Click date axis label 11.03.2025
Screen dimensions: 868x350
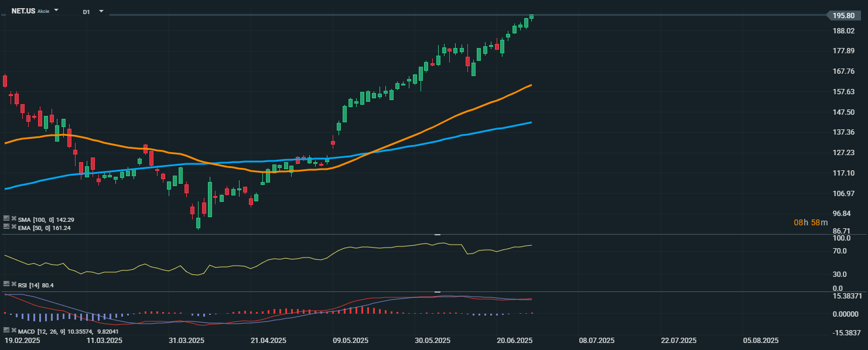tap(104, 340)
